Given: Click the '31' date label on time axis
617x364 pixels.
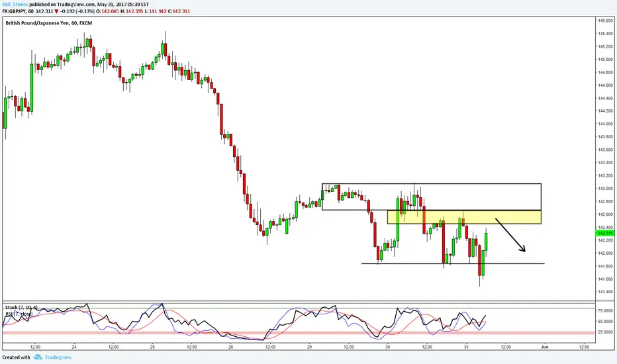Looking at the screenshot, I should 466,347.
